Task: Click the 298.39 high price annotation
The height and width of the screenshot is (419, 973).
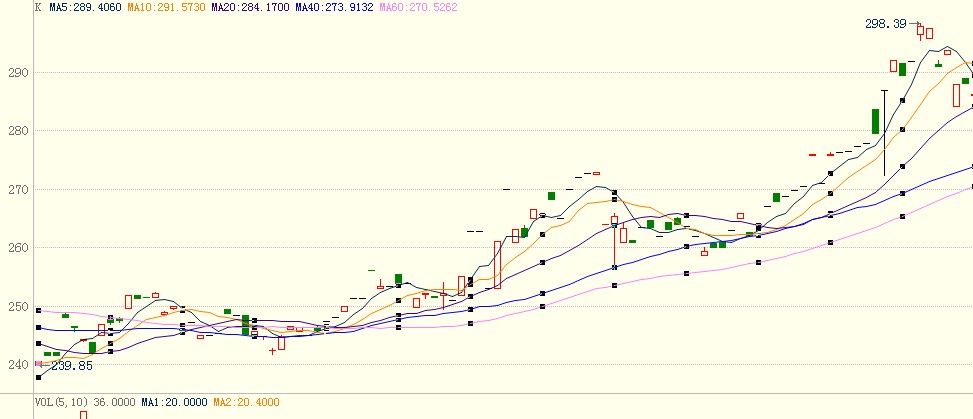Action: point(885,24)
